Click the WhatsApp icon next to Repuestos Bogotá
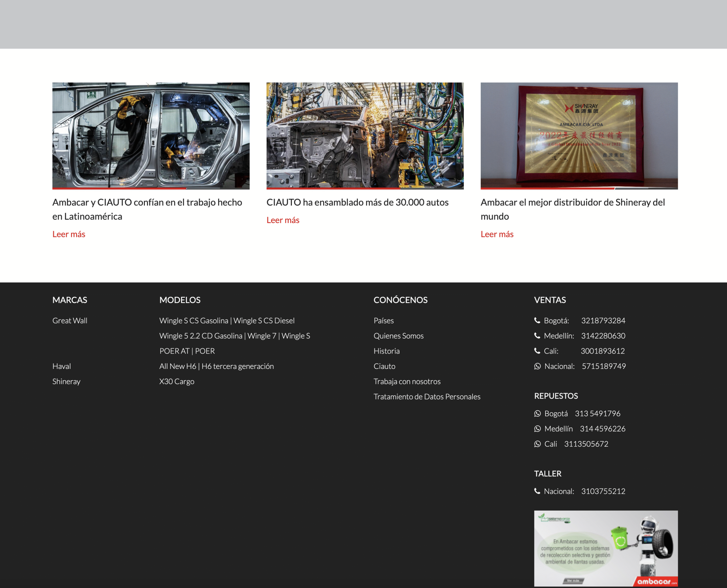 pyautogui.click(x=538, y=413)
